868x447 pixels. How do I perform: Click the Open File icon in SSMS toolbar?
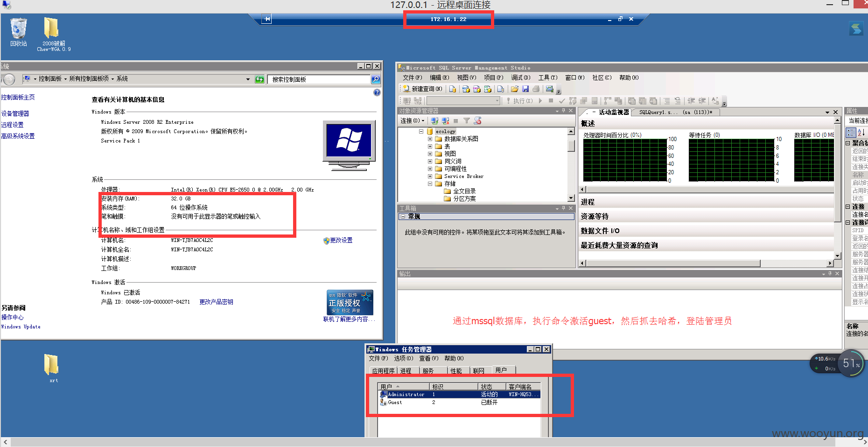[515, 89]
